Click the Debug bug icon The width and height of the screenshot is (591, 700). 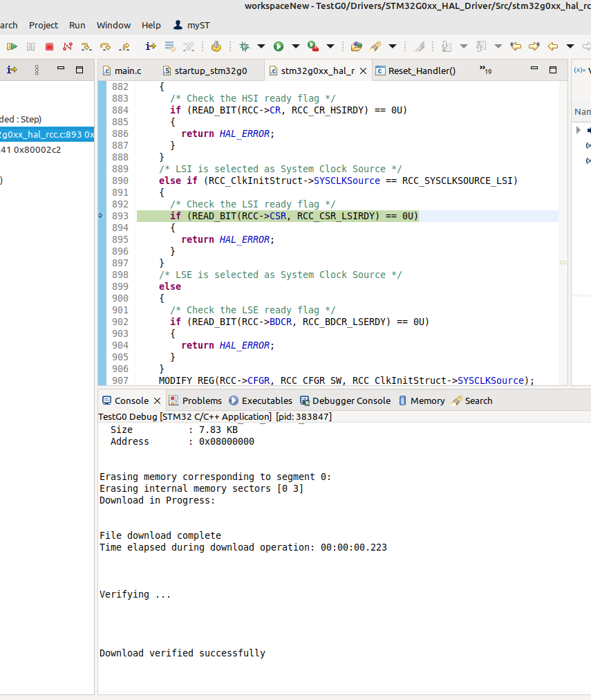[242, 46]
